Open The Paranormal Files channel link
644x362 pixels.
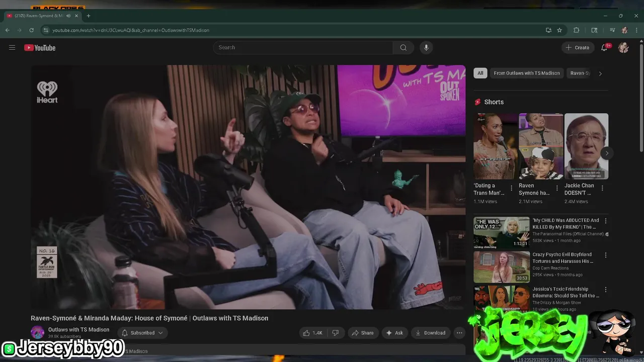click(x=568, y=234)
